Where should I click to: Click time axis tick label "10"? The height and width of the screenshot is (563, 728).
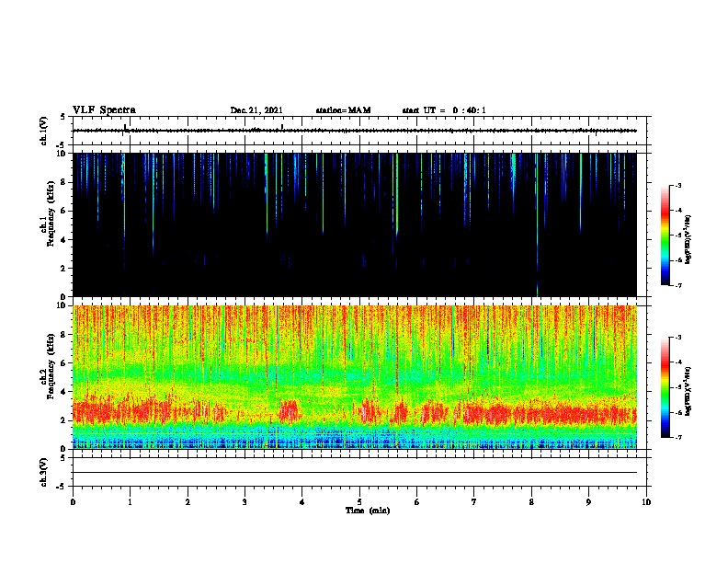point(646,502)
